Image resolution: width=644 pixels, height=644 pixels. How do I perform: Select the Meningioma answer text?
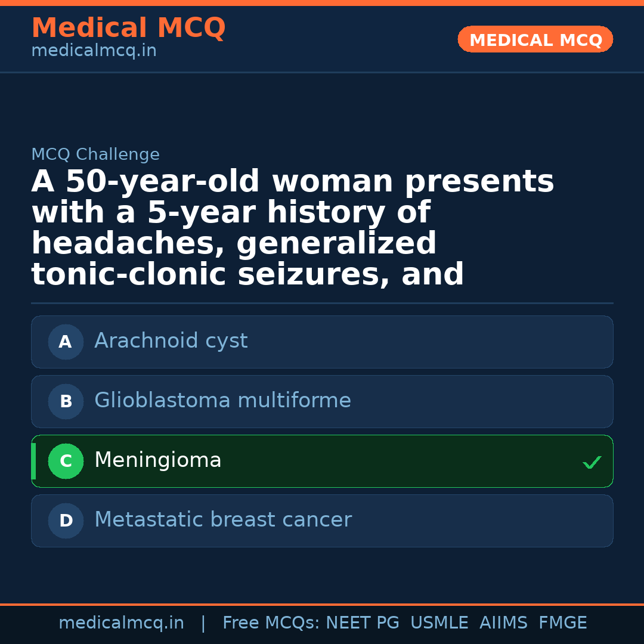[158, 460]
